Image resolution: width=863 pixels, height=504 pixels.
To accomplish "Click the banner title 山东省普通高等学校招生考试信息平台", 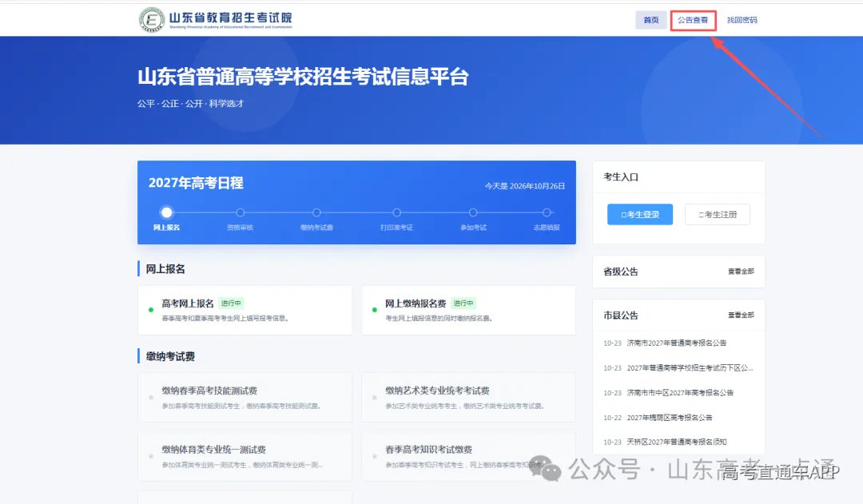I will 303,77.
